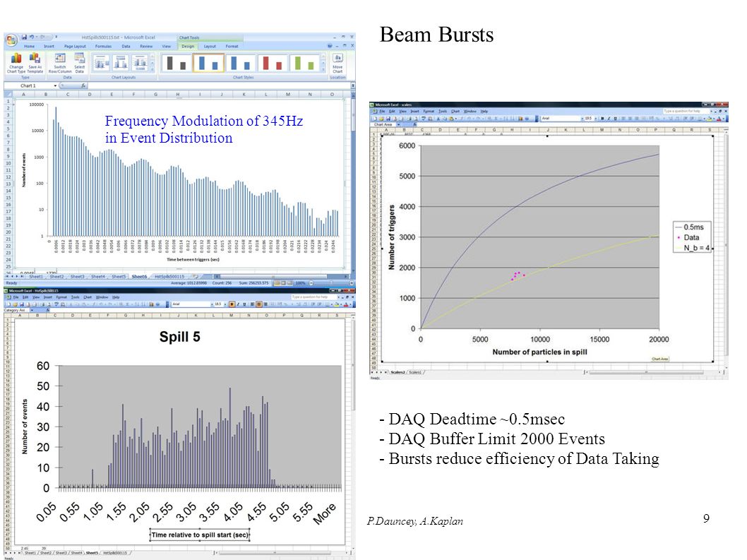Open font size dropdown in Spill 5 Excel
This screenshot has width=747, height=560.
tap(225, 304)
